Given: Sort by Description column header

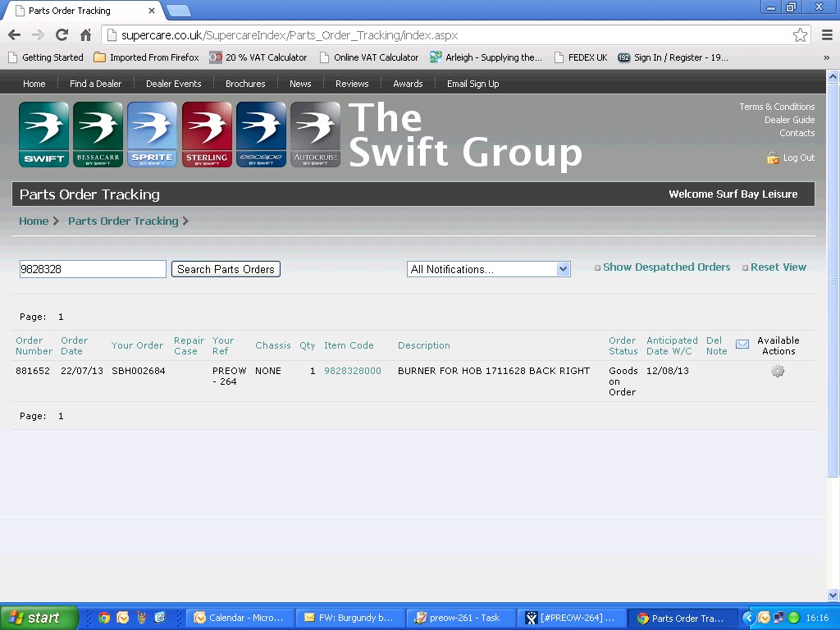Looking at the screenshot, I should click(424, 345).
